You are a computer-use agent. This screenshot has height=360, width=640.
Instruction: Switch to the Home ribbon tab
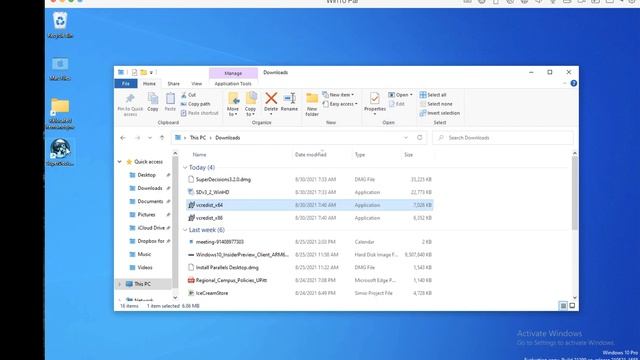click(149, 84)
